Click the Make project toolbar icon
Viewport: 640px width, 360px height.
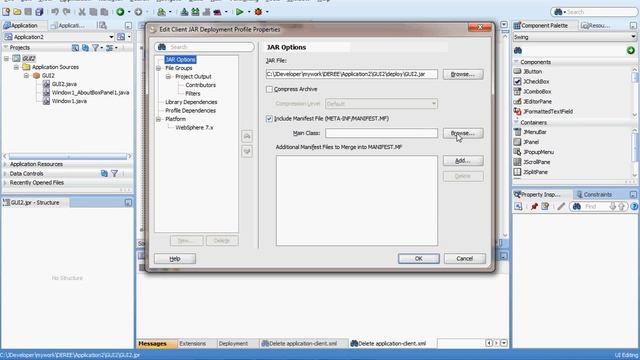tap(184, 12)
